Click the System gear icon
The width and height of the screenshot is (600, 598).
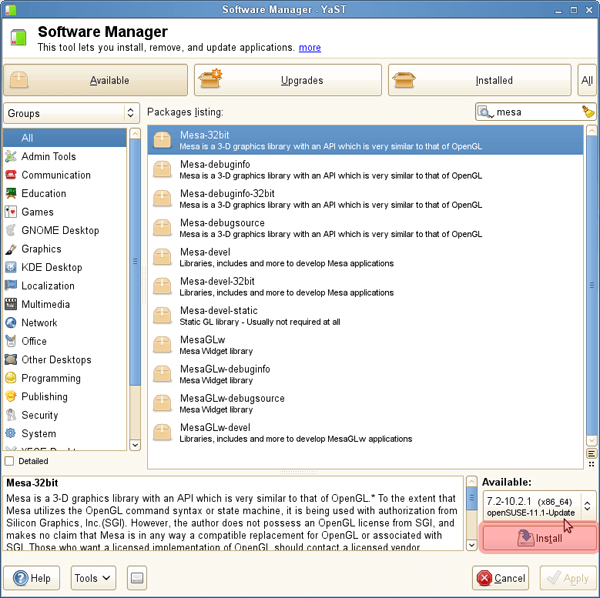click(x=11, y=433)
